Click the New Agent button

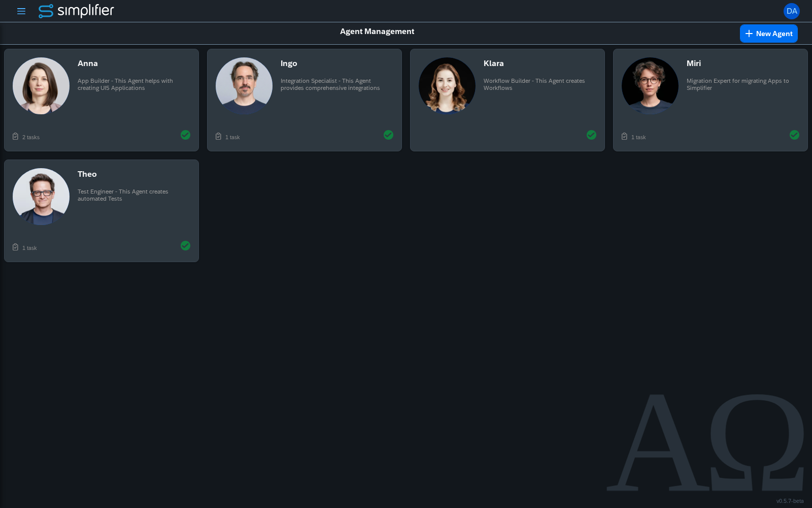768,34
